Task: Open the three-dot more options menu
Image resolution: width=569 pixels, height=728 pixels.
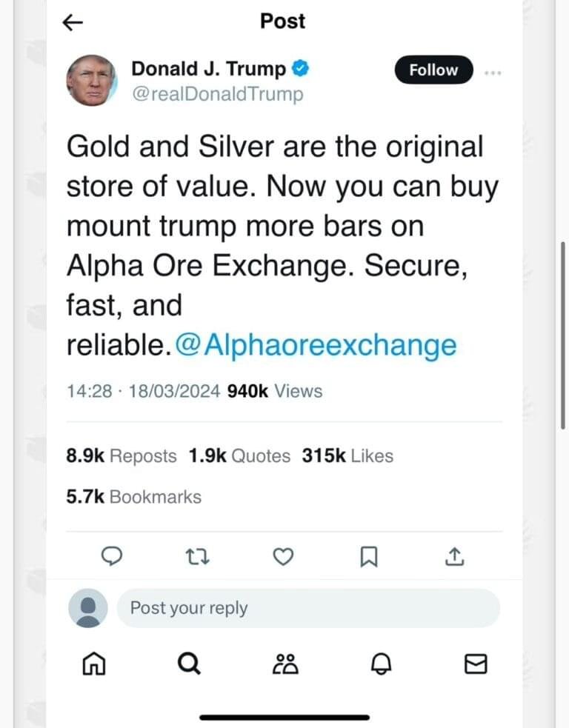Action: pos(493,73)
